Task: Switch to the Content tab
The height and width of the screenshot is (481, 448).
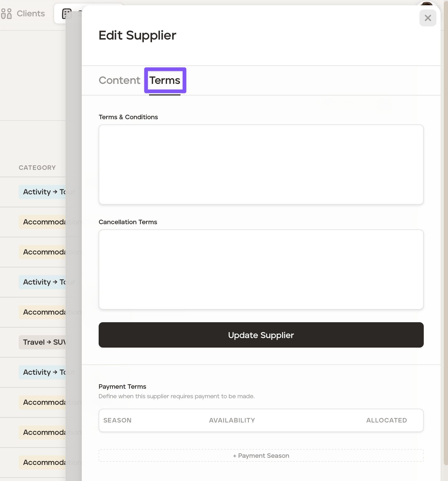Action: tap(120, 80)
